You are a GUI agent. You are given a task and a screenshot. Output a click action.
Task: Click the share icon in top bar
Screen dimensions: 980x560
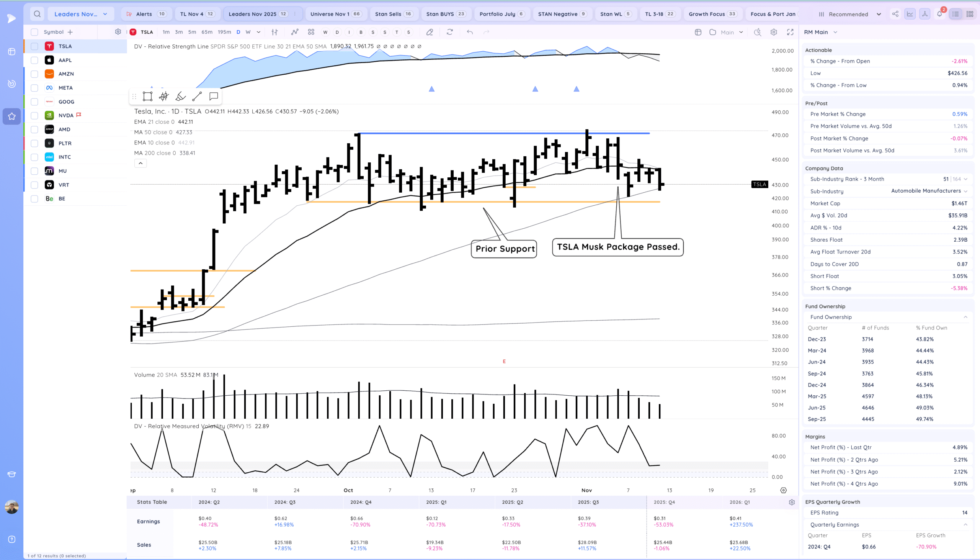point(895,14)
